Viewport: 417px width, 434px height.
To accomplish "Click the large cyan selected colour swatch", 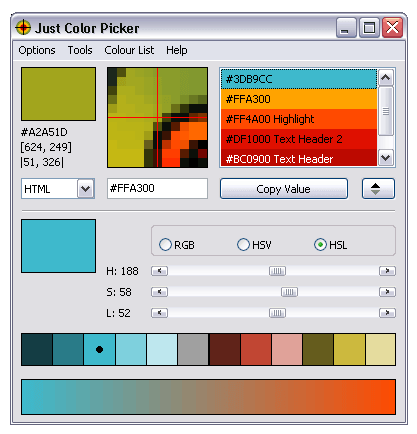I will pos(58,246).
